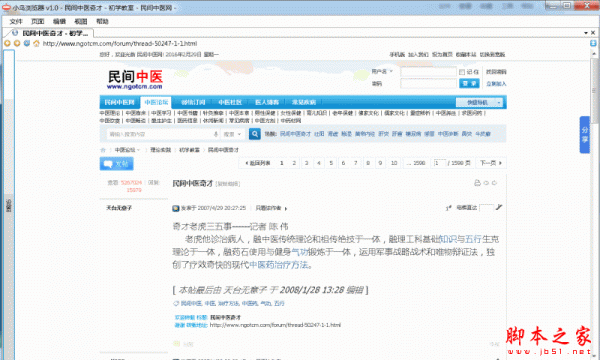Click the microphone icon in the search box

pyautogui.click(x=216, y=134)
